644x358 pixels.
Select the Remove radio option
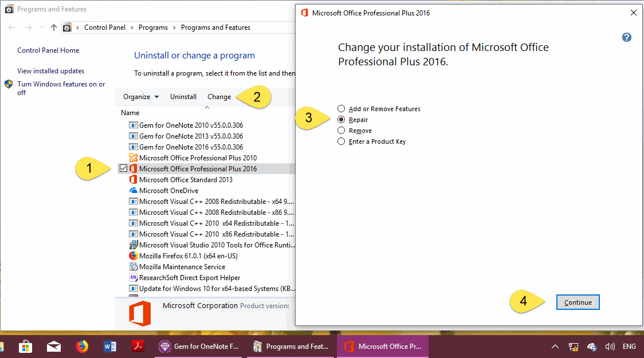pyautogui.click(x=341, y=131)
